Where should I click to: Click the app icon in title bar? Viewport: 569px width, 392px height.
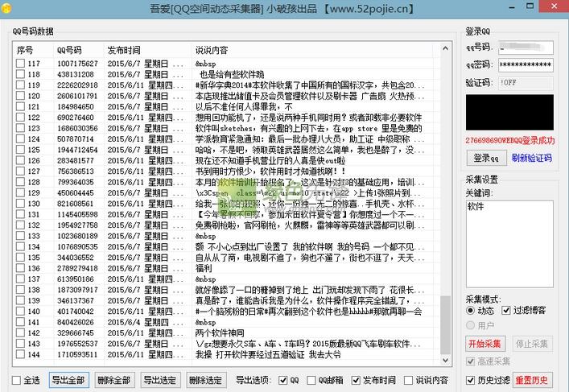(6, 7)
